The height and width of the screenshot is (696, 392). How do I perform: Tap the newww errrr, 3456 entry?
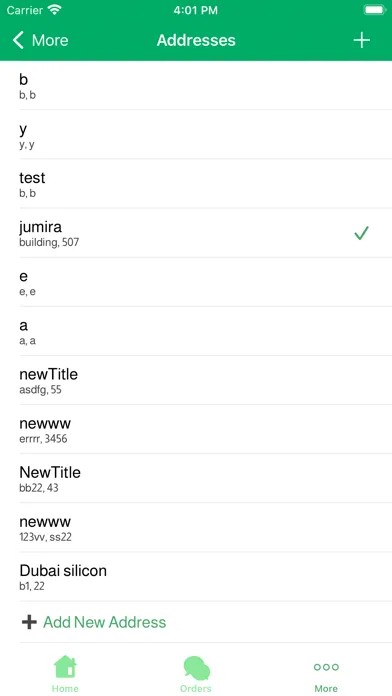(x=196, y=430)
